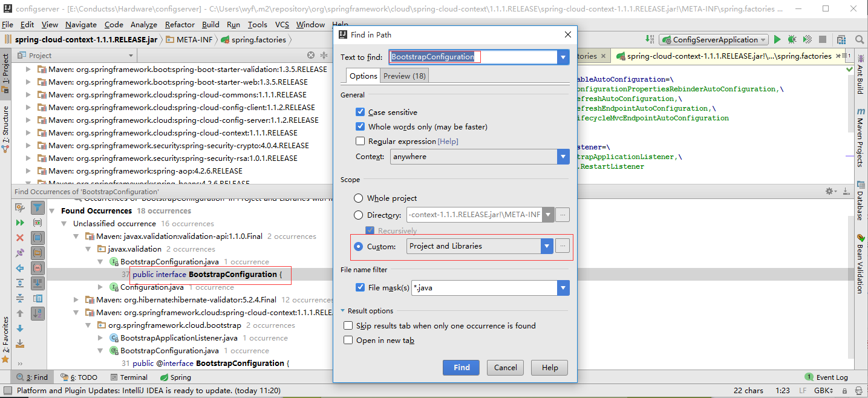Screen dimensions: 868x398
Task: Toggle autoscroll to source icon
Action: pos(38,283)
